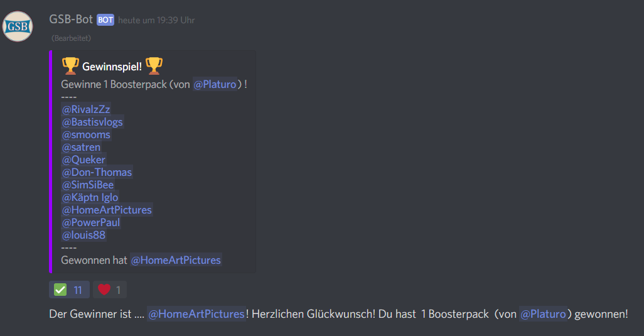Click the @Don-Thomas mention
The image size is (644, 336).
97,172
